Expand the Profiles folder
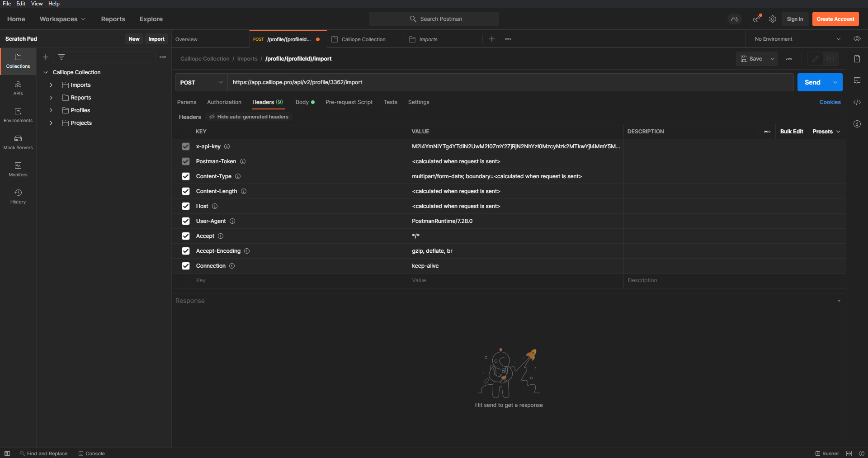 point(51,110)
